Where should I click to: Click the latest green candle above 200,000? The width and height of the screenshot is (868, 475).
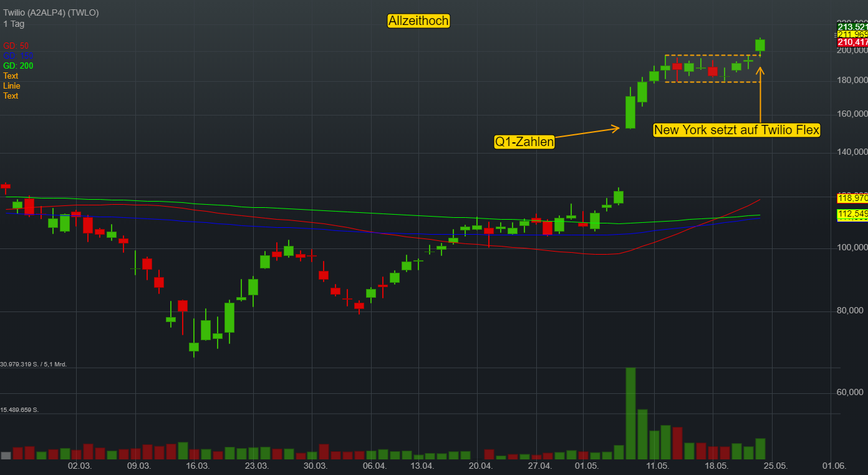[760, 45]
